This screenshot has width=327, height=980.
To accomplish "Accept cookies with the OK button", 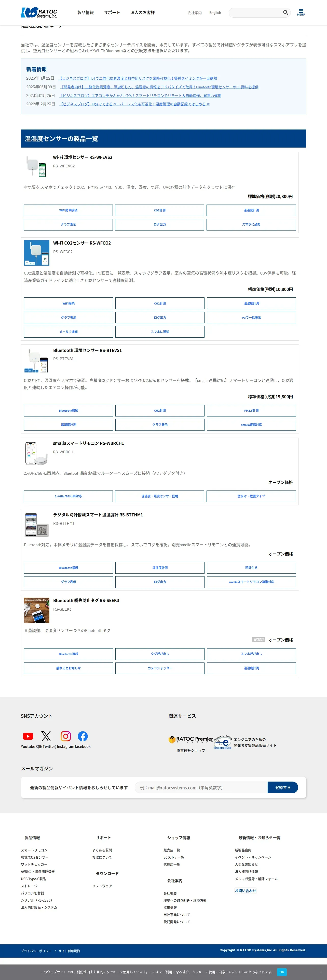I will 282,972.
